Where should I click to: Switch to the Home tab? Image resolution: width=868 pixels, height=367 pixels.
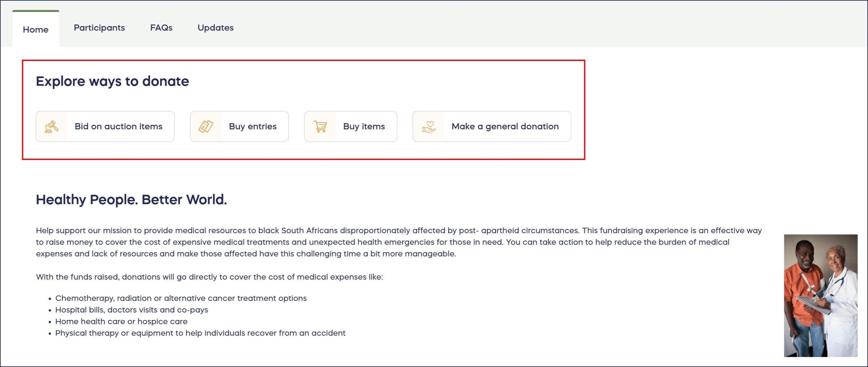[x=36, y=29]
